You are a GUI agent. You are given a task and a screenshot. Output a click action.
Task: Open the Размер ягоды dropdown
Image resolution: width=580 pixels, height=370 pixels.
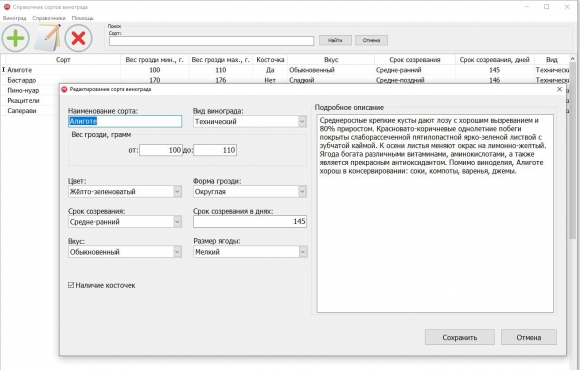click(302, 252)
